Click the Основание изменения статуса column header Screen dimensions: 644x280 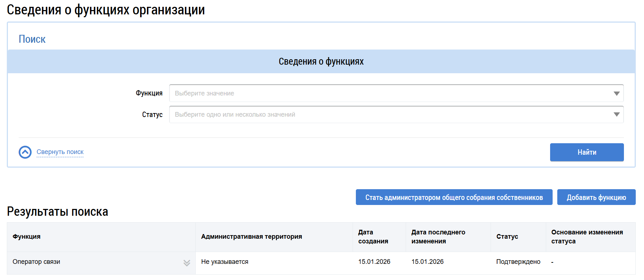pos(587,237)
